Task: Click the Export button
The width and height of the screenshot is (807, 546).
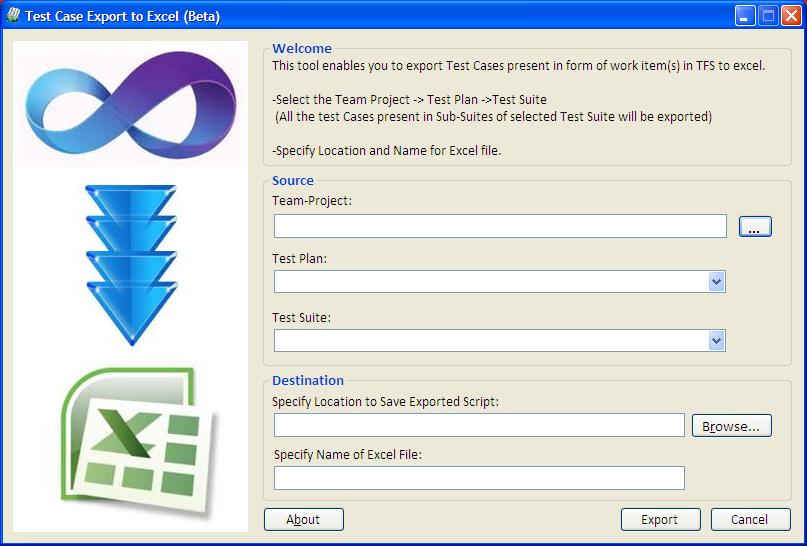Action: coord(660,519)
